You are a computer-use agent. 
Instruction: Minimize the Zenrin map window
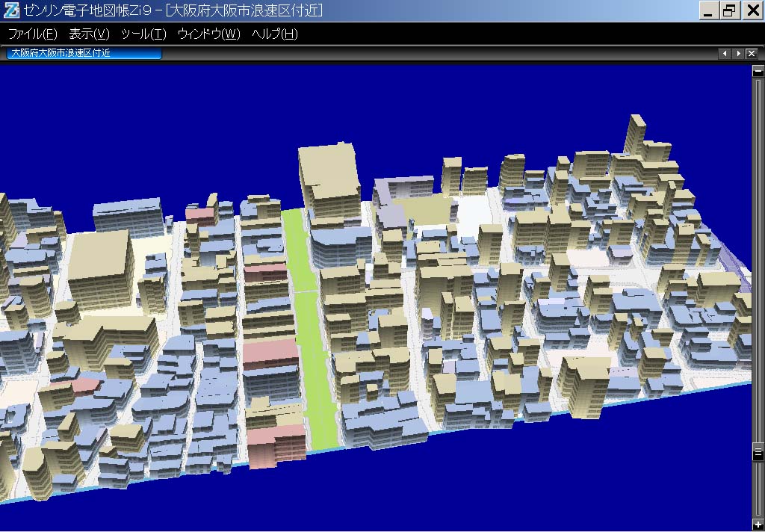coord(709,10)
